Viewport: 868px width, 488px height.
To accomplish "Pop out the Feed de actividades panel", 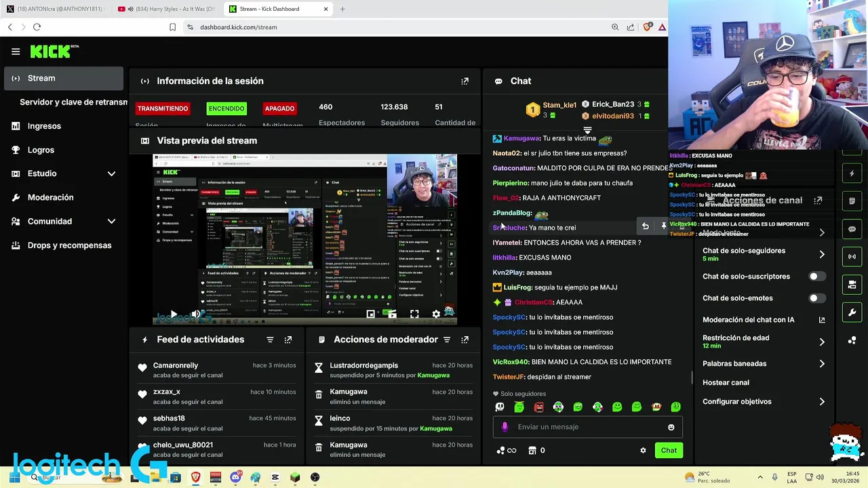I will tap(288, 340).
